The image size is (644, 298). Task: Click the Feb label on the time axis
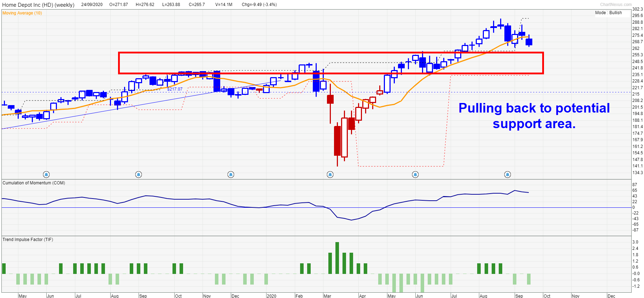299,296
